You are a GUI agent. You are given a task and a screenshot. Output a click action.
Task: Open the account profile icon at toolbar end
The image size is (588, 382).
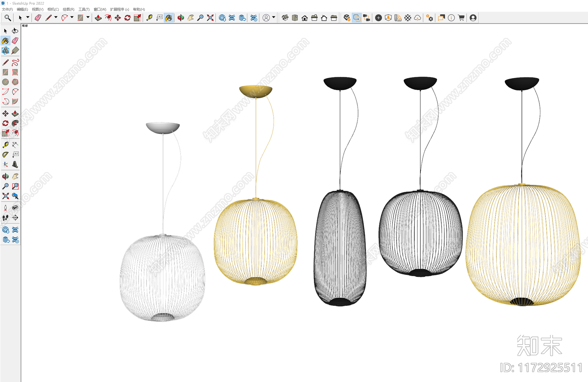(473, 18)
